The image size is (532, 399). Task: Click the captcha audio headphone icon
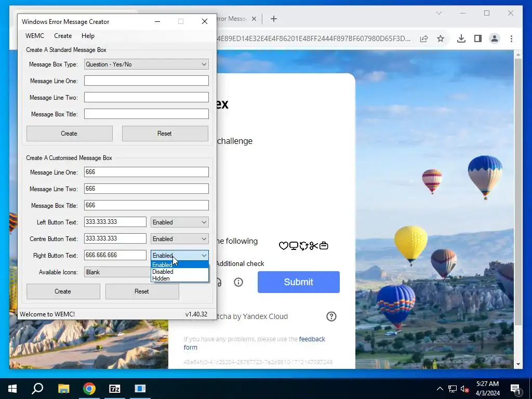(x=219, y=282)
